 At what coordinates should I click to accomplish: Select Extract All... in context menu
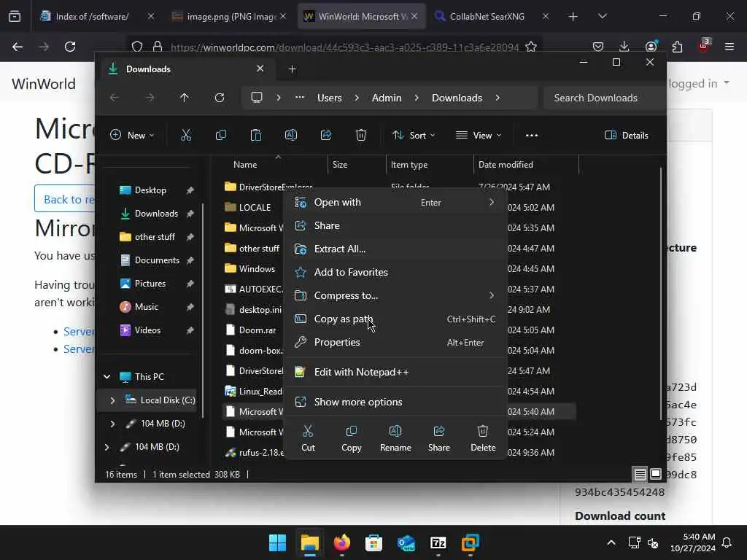coord(395,249)
